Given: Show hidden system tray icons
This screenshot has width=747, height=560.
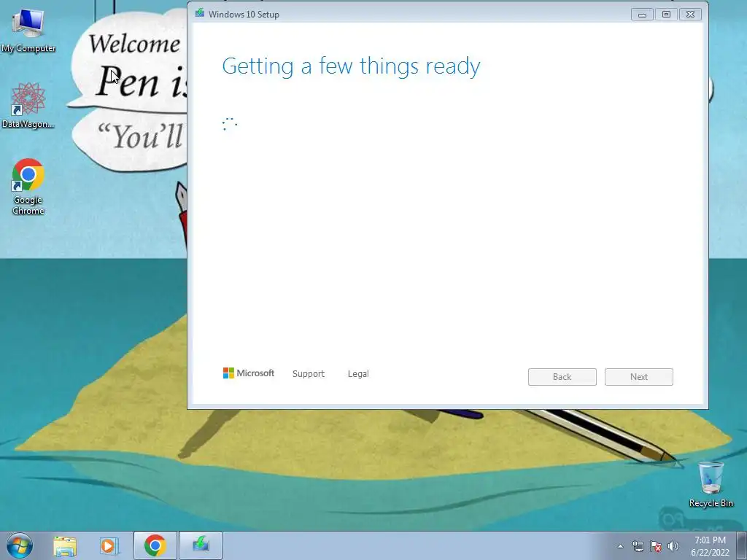Looking at the screenshot, I should coord(620,546).
